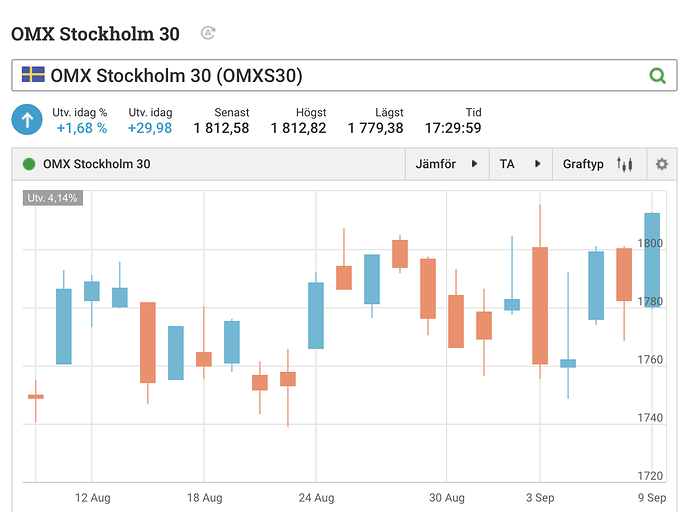Click the green search magnifier icon
Image resolution: width=690 pixels, height=512 pixels.
(657, 76)
